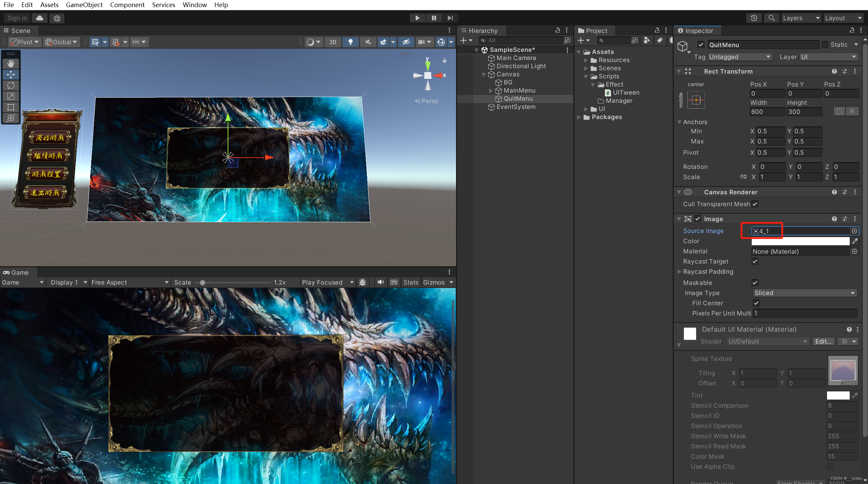868x484 pixels.
Task: Open the Window menu
Action: [195, 5]
